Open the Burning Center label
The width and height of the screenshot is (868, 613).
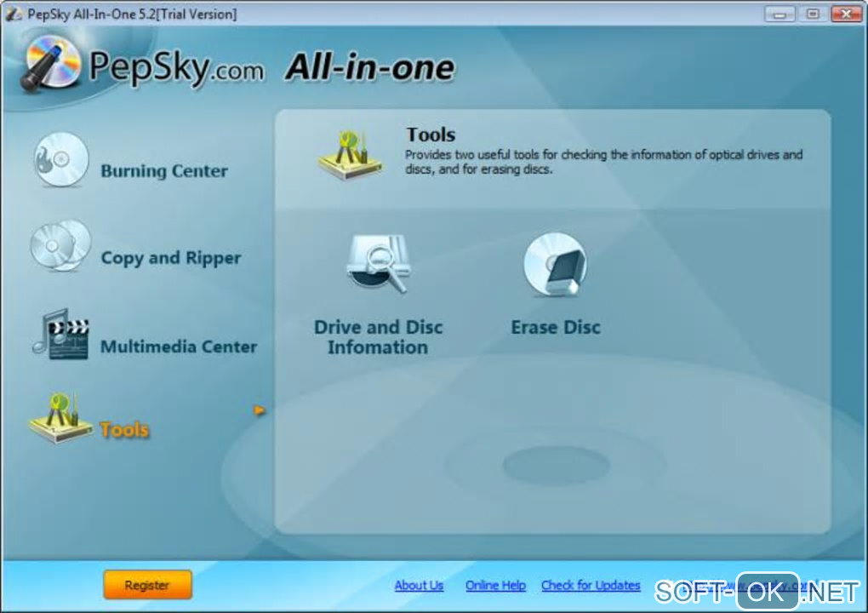pyautogui.click(x=164, y=171)
